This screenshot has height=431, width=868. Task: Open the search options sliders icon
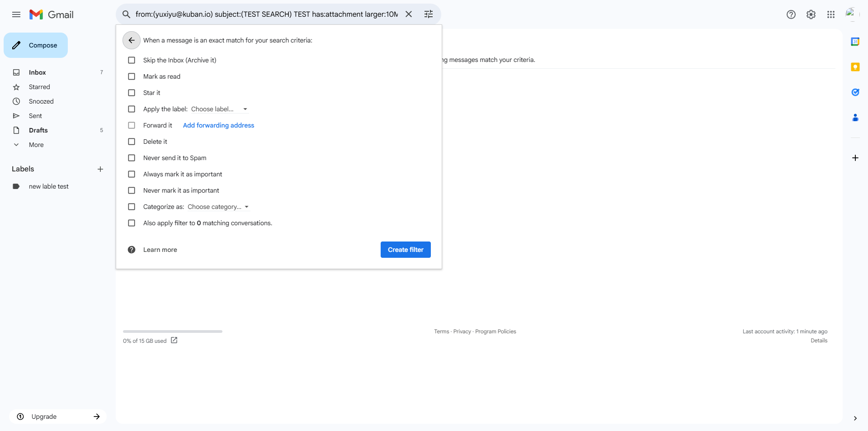click(x=429, y=14)
